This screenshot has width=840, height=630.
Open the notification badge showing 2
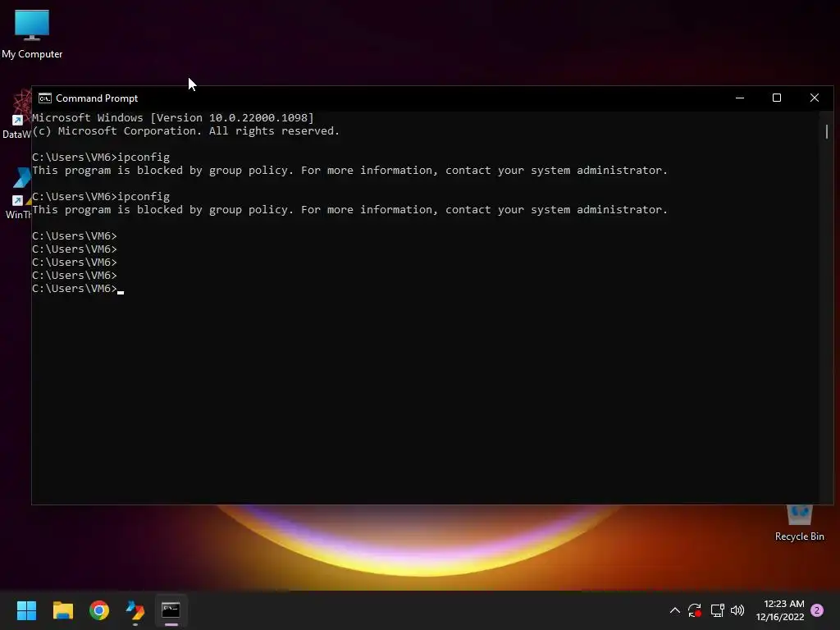[817, 610]
